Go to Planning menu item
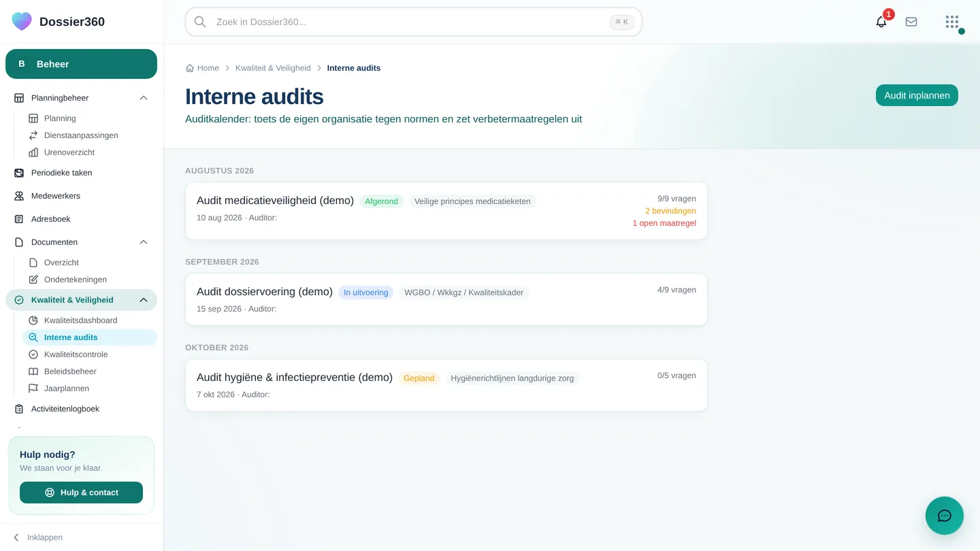Viewport: 980px width, 551px height. click(x=90, y=118)
